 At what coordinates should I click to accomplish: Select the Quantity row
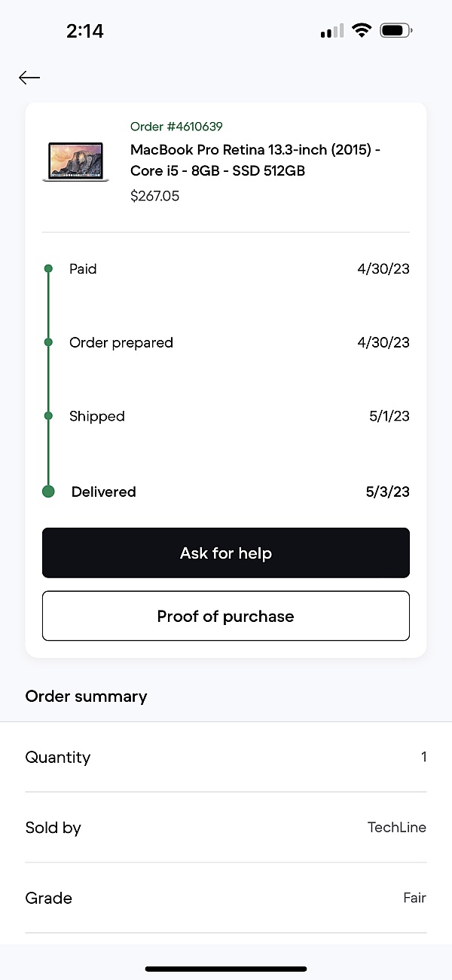226,757
